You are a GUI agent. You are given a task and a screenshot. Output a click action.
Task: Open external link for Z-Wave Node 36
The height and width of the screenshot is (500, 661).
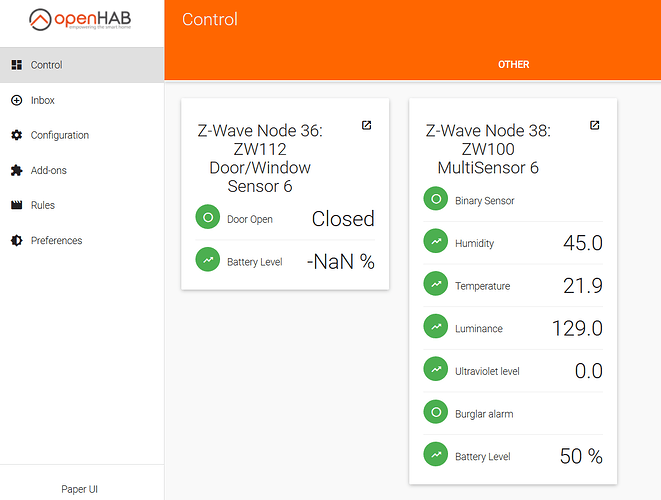click(367, 126)
